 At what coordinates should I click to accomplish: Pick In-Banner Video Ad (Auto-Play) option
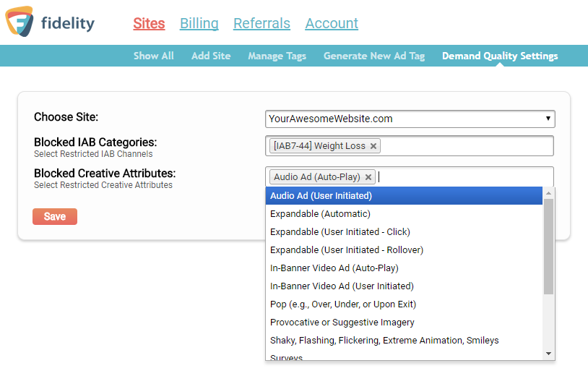point(334,268)
